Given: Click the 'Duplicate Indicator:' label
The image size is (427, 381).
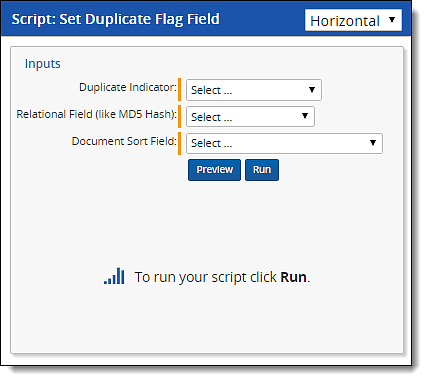Looking at the screenshot, I should click(128, 87).
